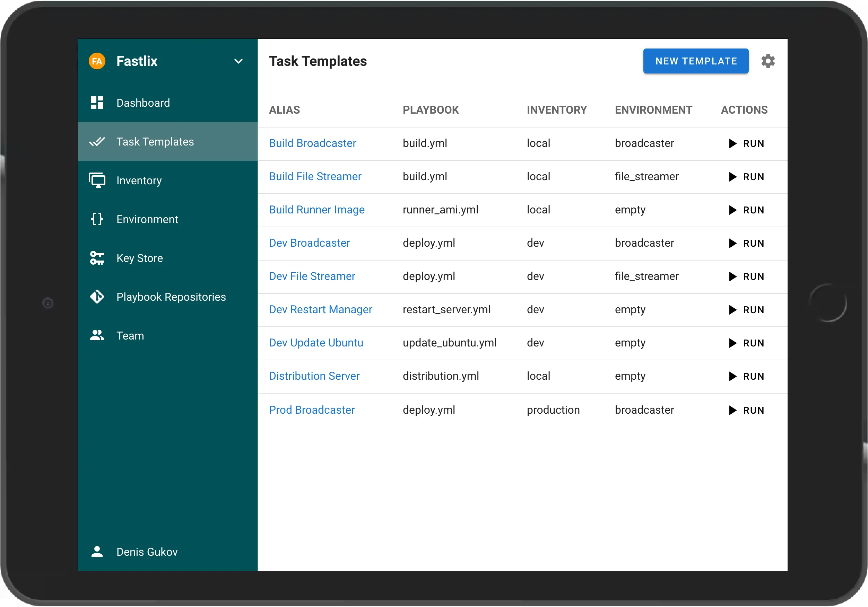Run the Build Runner Image template
The width and height of the screenshot is (868, 607).
click(746, 210)
